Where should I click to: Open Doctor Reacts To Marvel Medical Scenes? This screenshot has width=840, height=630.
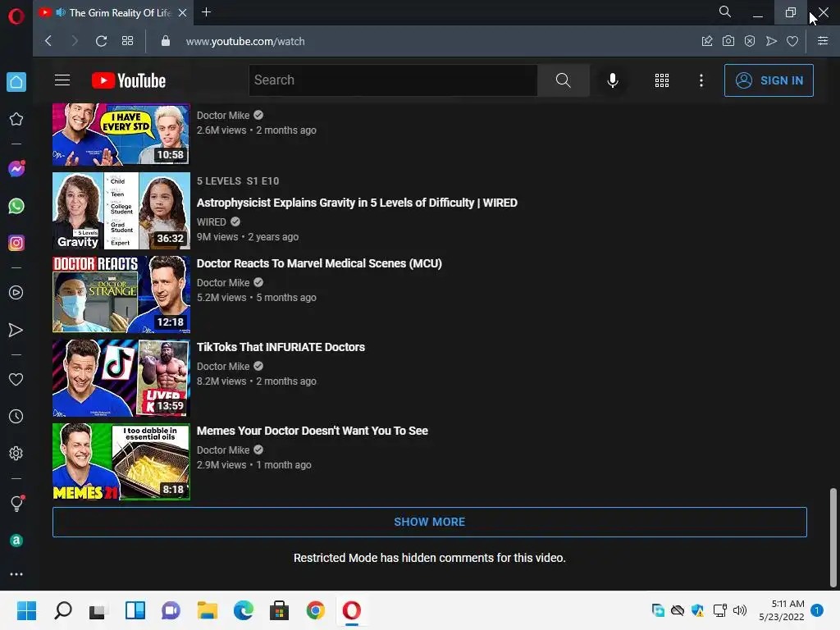319,263
